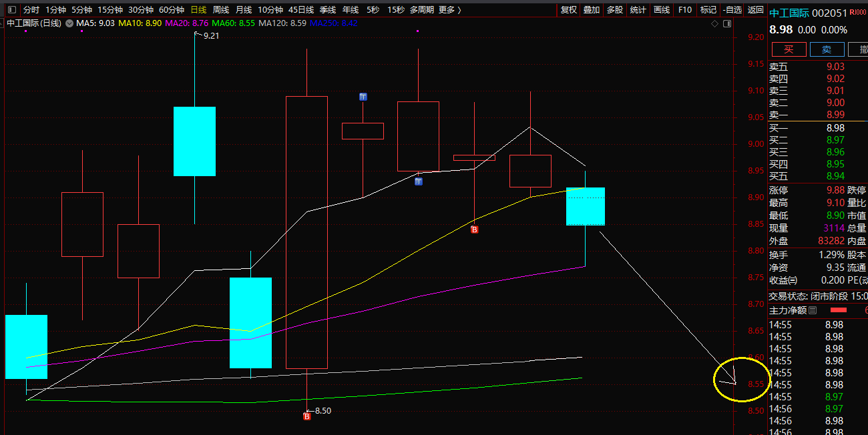Click the 统计 statistics button
The image size is (868, 435).
638,10
